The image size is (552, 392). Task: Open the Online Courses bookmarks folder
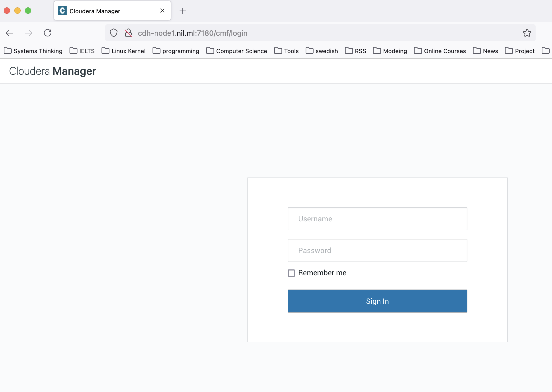click(x=440, y=51)
